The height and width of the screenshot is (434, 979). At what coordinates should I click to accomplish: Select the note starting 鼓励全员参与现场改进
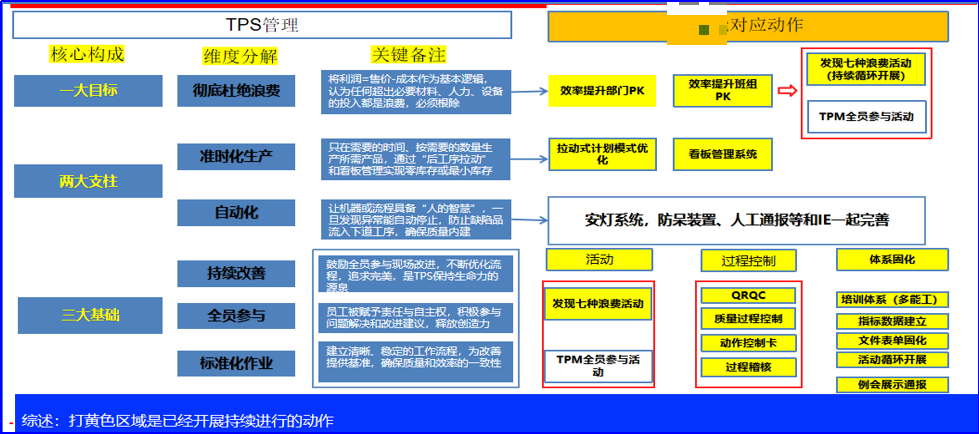point(416,273)
